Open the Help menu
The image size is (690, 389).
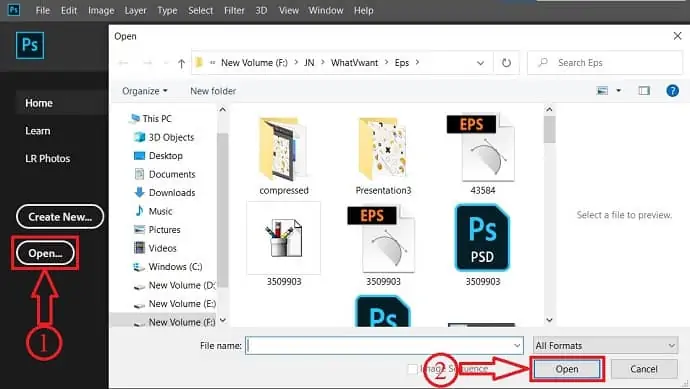coord(363,10)
